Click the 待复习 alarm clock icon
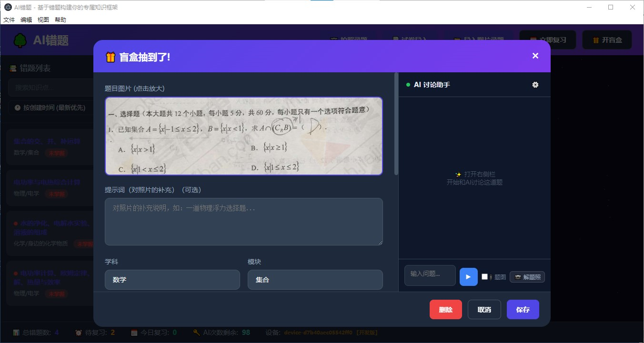The image size is (644, 343). tap(79, 333)
